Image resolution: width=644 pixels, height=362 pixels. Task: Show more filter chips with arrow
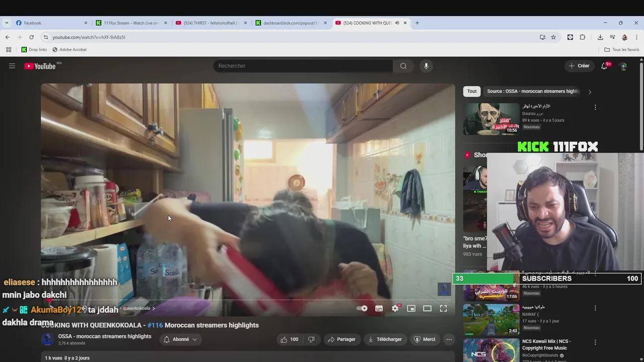coord(590,92)
